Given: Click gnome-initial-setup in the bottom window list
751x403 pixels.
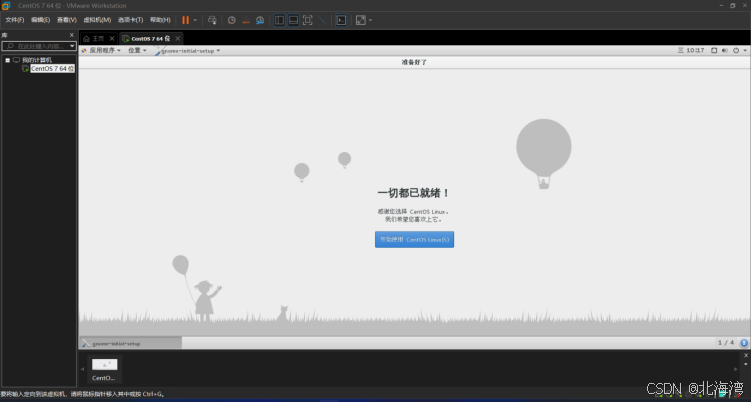Looking at the screenshot, I should pos(130,343).
